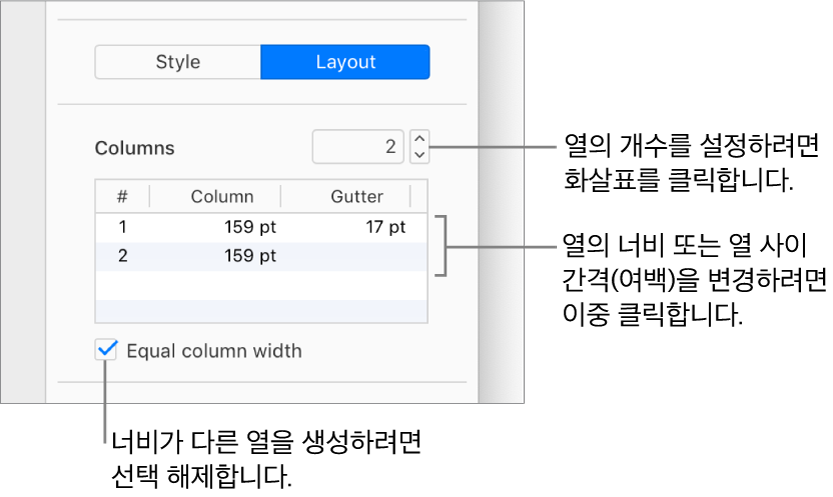The image size is (833, 497).
Task: Click the row number 1 cell
Action: (123, 227)
